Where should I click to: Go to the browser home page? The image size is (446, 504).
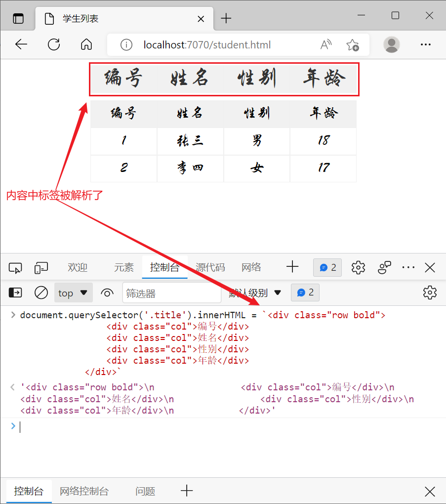pos(86,44)
